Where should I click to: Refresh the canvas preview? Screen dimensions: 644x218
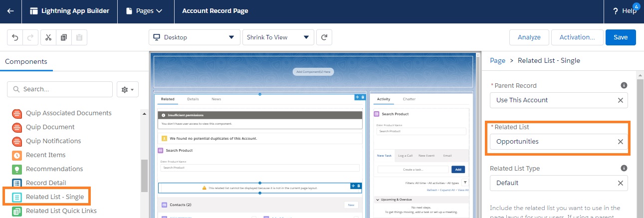point(324,37)
